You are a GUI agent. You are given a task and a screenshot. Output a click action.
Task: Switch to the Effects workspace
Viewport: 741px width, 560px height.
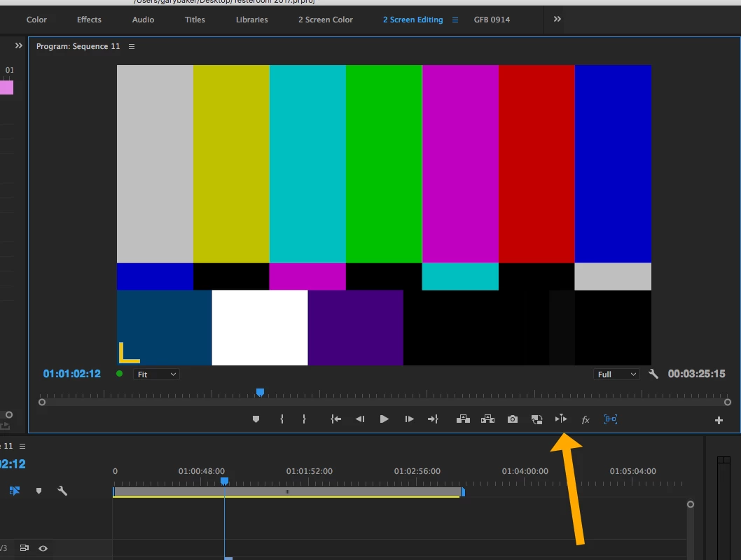click(90, 20)
